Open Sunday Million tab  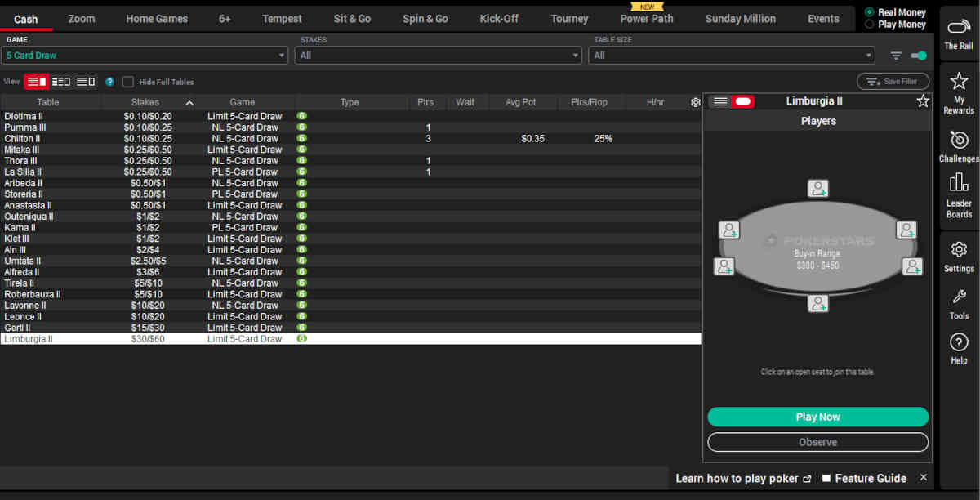[741, 19]
